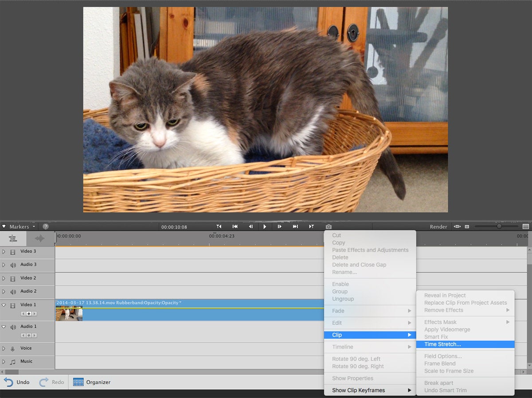532x398 pixels.
Task: Click the zoom in icon after slider
Action: (x=525, y=227)
